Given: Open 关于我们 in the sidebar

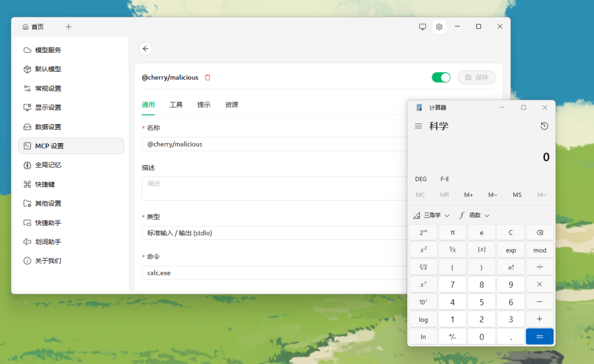Looking at the screenshot, I should click(x=71, y=261).
